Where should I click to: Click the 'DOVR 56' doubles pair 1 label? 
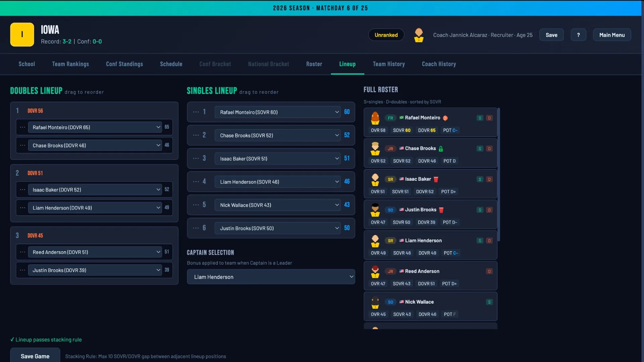point(35,111)
